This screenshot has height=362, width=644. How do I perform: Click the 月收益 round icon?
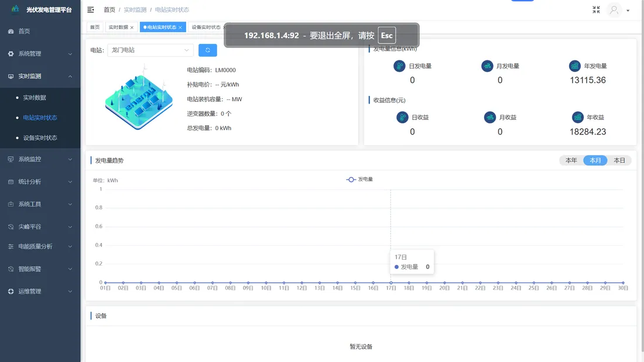pyautogui.click(x=489, y=118)
